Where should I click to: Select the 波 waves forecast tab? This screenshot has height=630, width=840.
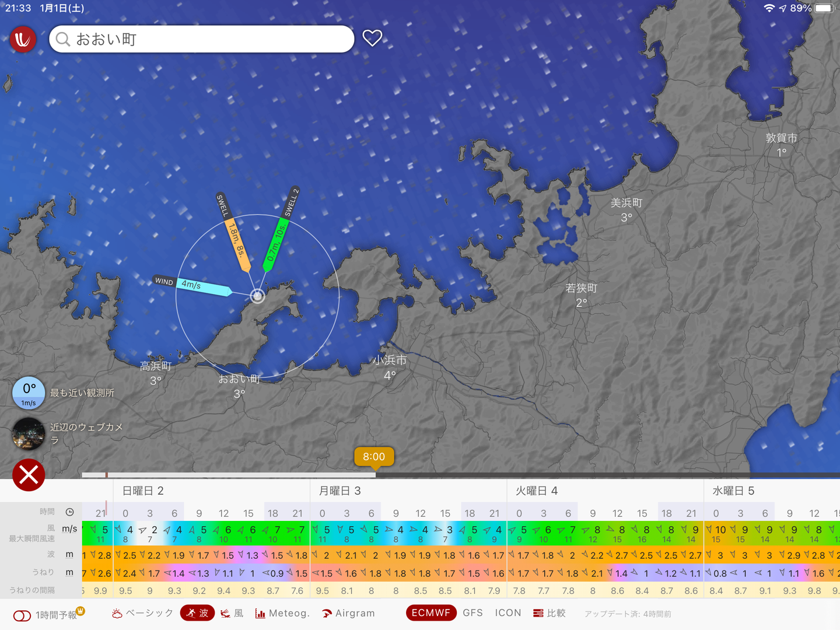point(198,613)
